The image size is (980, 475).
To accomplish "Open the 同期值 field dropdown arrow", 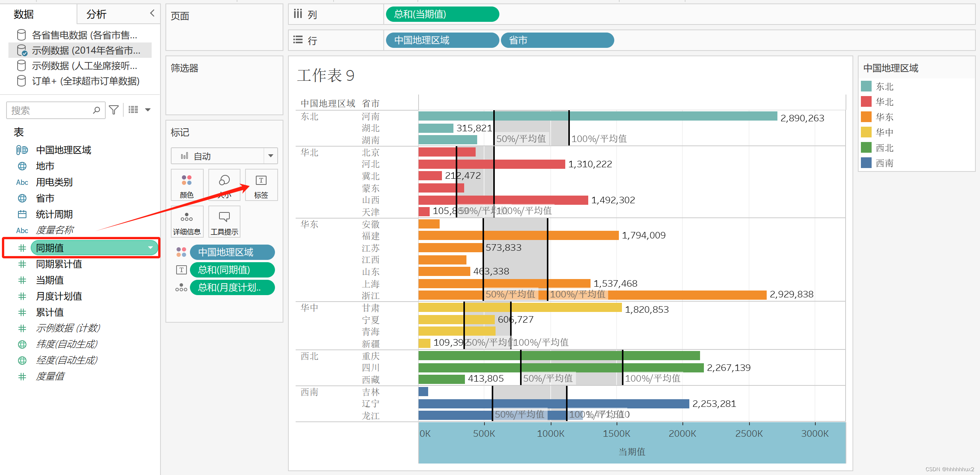I will click(x=151, y=248).
